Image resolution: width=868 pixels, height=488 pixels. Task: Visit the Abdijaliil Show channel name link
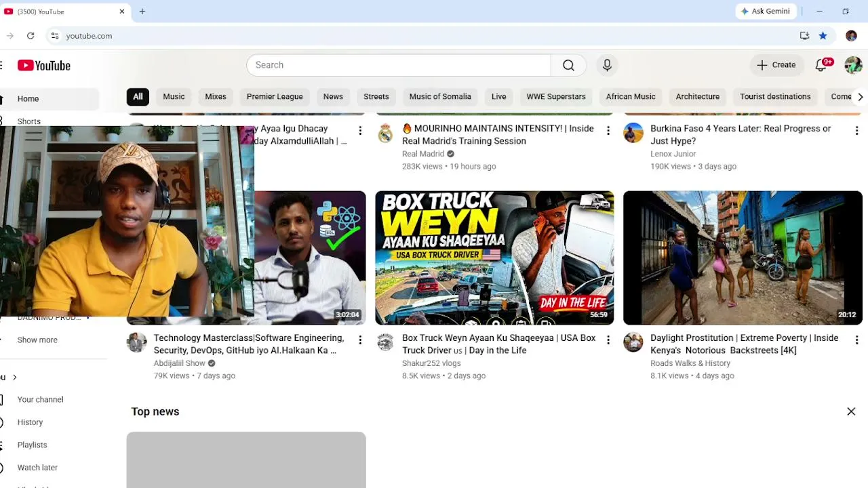(x=180, y=363)
